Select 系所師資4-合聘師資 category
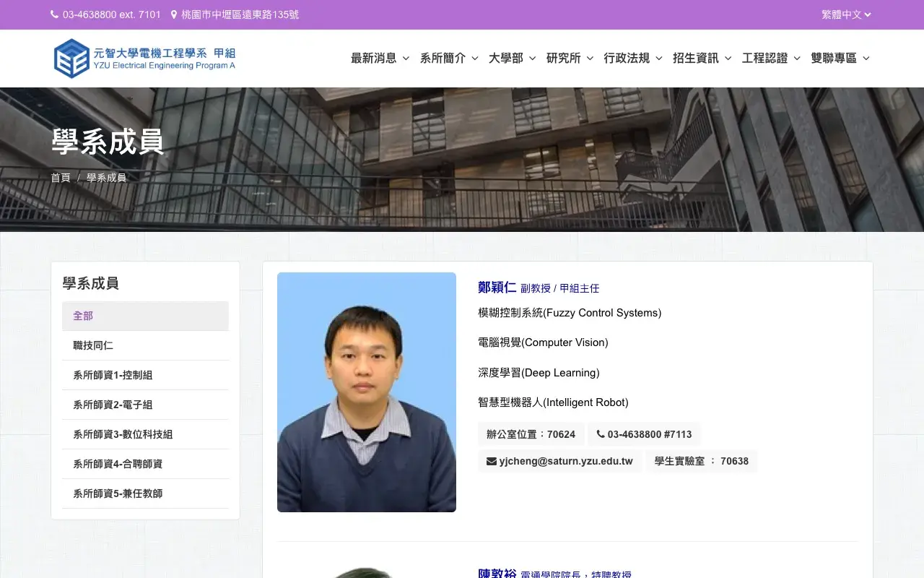924x578 pixels. point(145,464)
